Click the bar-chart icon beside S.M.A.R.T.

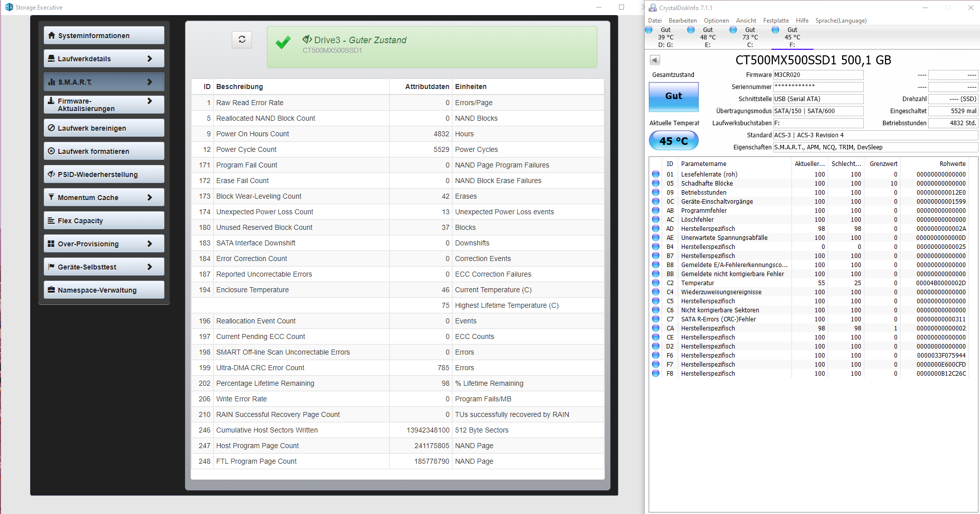tap(51, 81)
